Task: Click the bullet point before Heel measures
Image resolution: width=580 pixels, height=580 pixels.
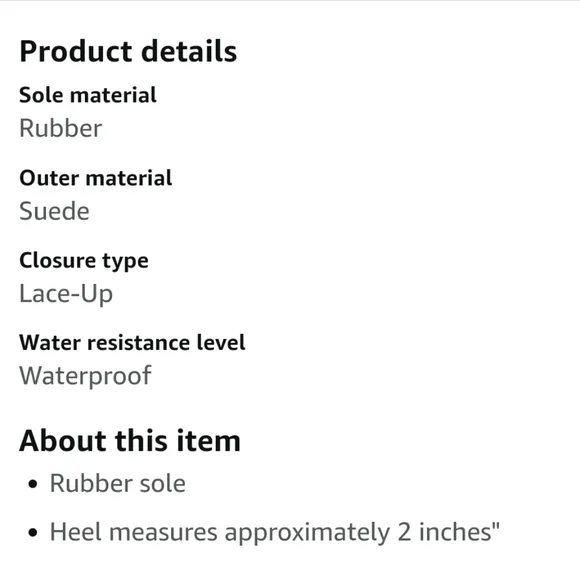Action: [x=33, y=533]
